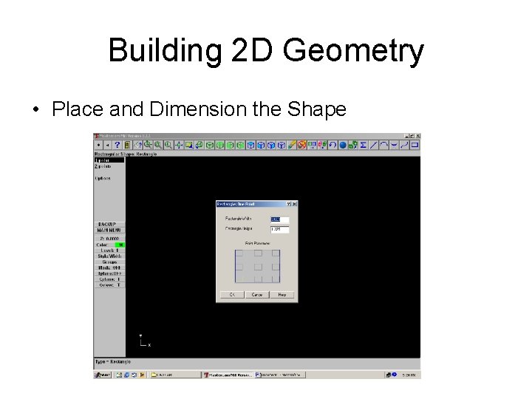This screenshot has height=399, width=532.
Task: Open Help from the rectangle dialog buttons
Action: point(282,295)
